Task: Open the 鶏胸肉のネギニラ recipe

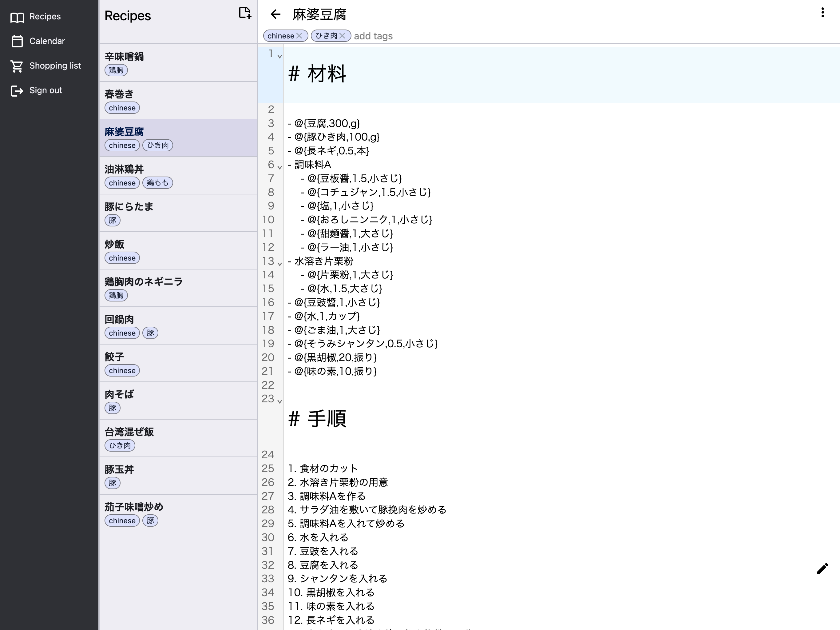Action: [178, 289]
